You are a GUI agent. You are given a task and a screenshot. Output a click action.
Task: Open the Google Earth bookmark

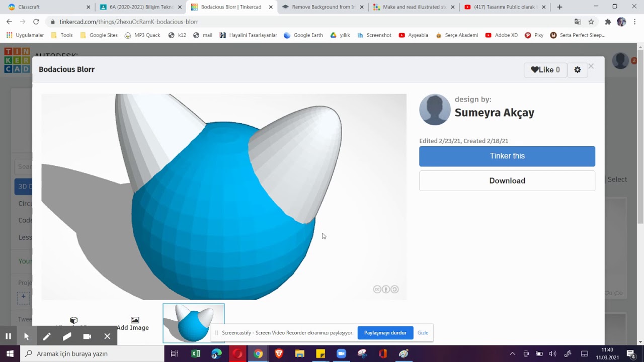coord(303,35)
